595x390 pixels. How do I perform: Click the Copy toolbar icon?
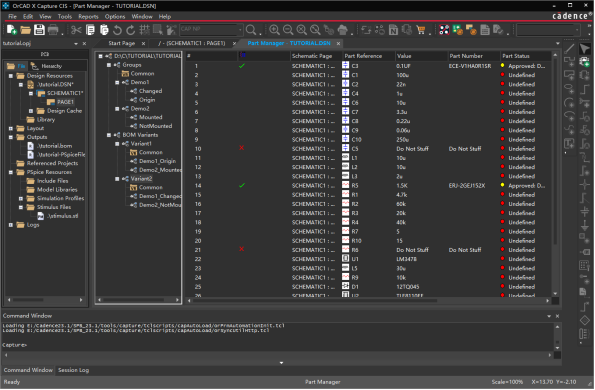90,30
